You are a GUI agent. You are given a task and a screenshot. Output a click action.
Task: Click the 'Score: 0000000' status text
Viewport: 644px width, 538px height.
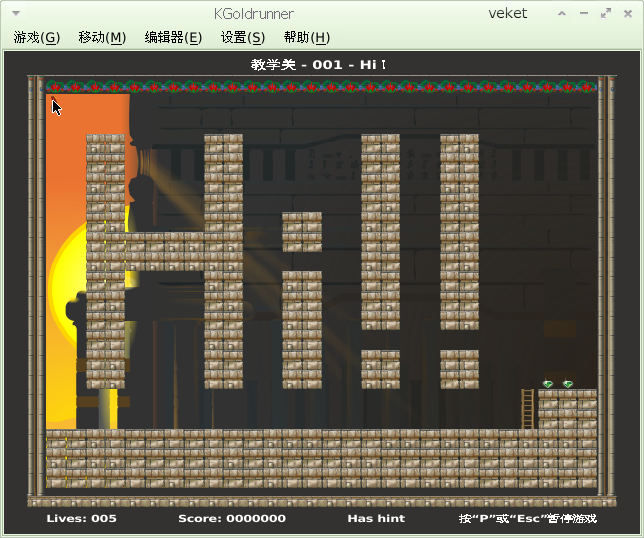coord(232,518)
